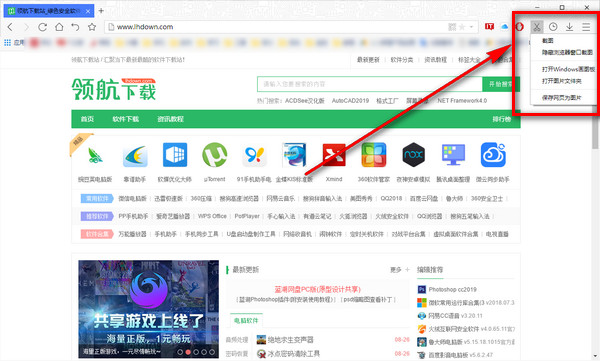Click the green 开始搜索 button
Image resolution: width=600 pixels, height=361 pixels.
501,84
